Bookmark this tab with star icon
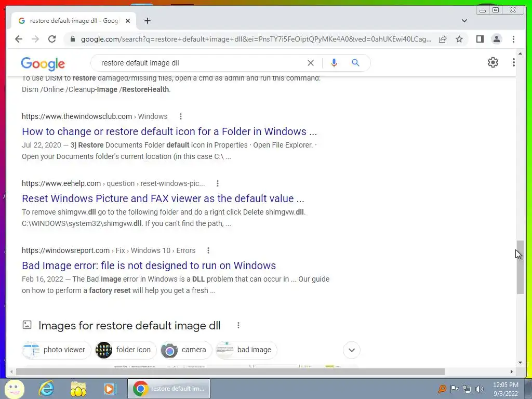532x399 pixels. [459, 39]
